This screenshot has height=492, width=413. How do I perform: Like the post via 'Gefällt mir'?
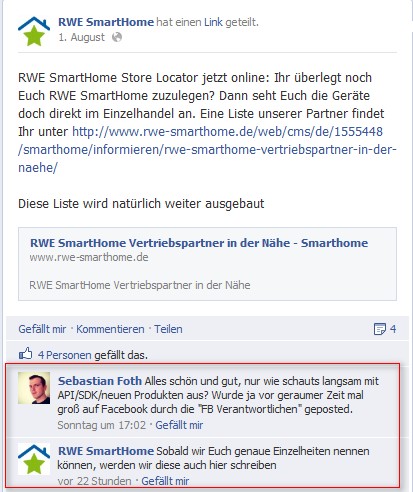[42, 329]
